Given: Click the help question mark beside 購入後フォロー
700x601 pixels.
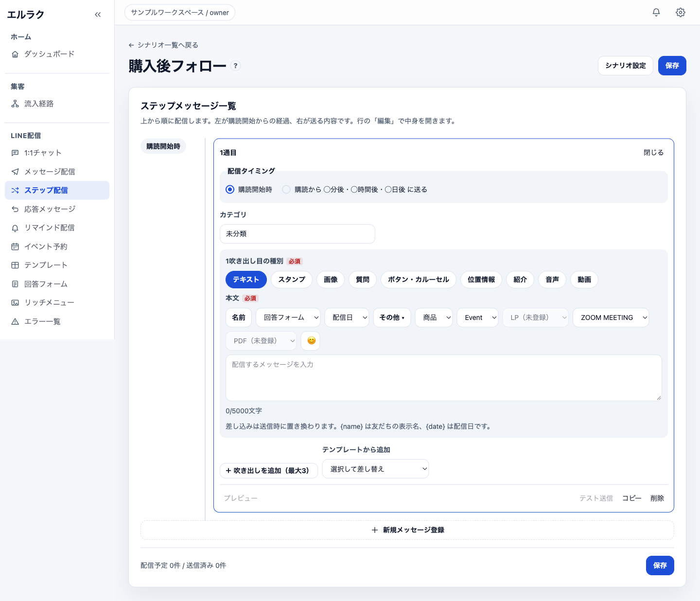Looking at the screenshot, I should 236,66.
